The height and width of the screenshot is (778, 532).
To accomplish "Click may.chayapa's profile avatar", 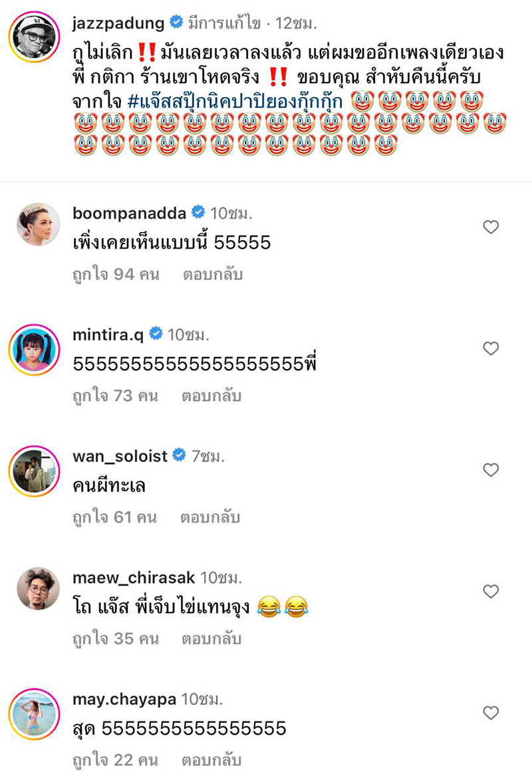I will pyautogui.click(x=35, y=713).
